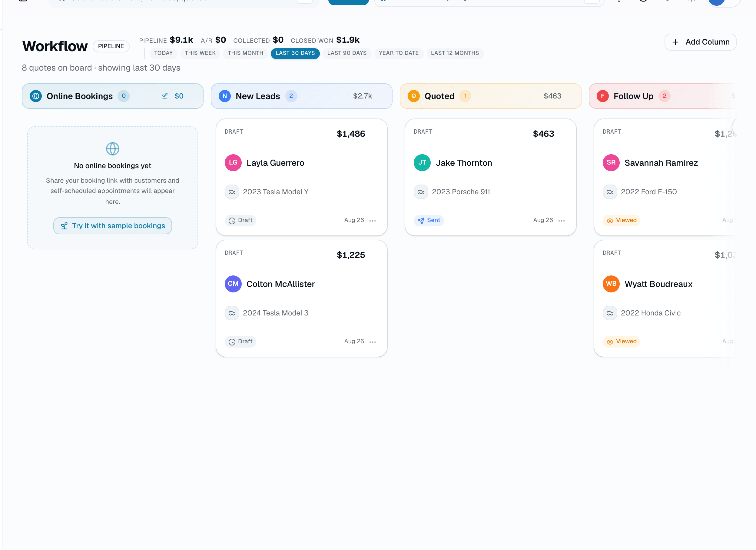756x550 pixels.
Task: Click the car icon beside 2023 Tesla Model Y
Action: [232, 192]
